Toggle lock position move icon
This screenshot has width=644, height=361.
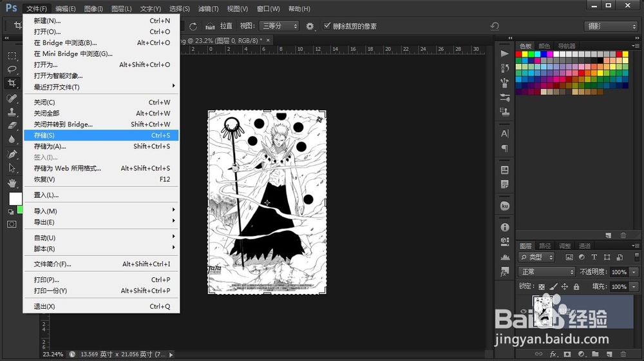(x=565, y=287)
